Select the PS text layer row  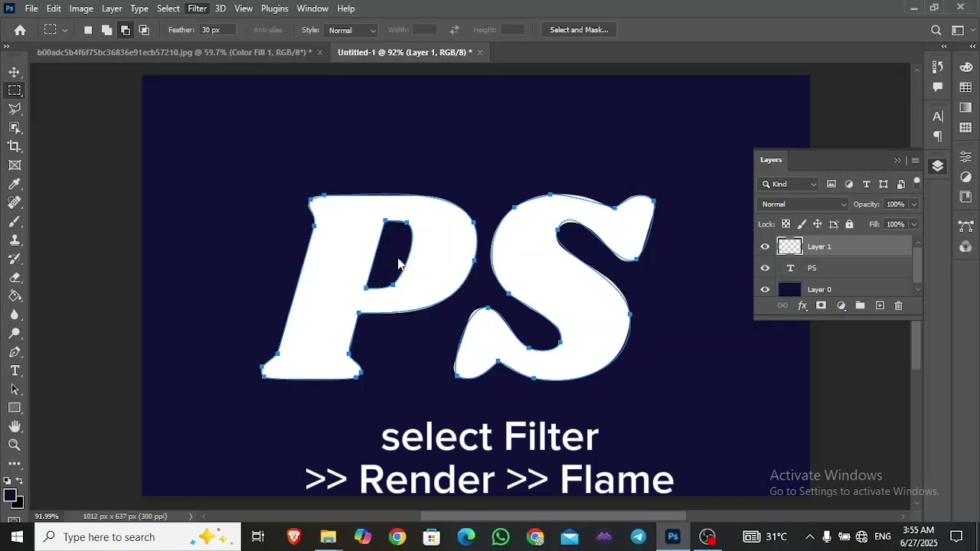pyautogui.click(x=835, y=268)
